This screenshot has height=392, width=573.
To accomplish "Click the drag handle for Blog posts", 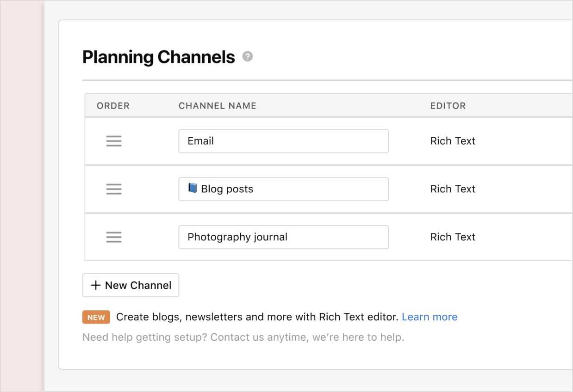I will pyautogui.click(x=114, y=189).
